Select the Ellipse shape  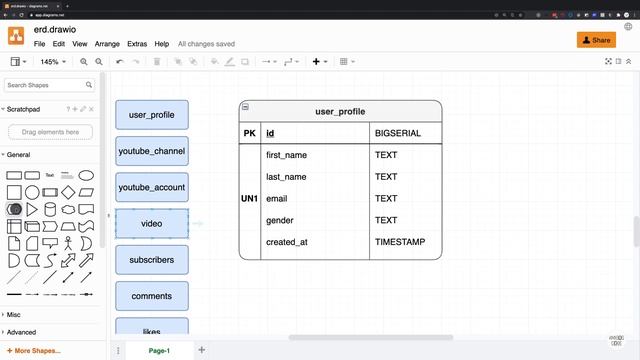coord(86,176)
